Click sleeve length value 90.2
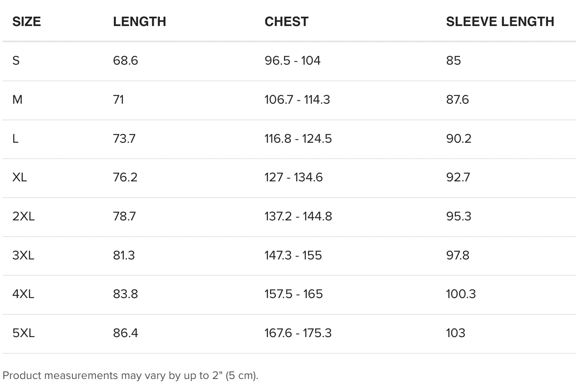Image resolution: width=576 pixels, height=392 pixels. 458,139
